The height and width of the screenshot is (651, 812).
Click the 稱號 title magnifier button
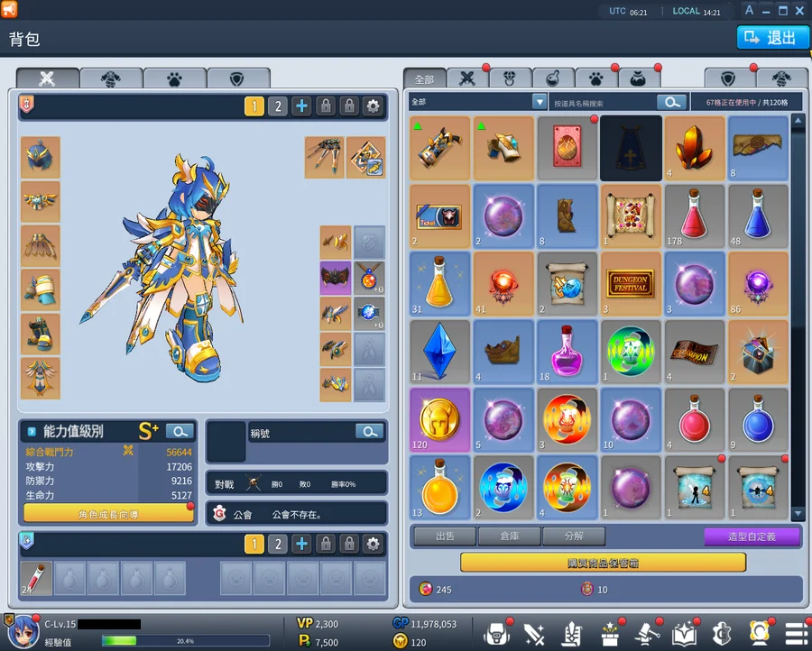coord(370,432)
